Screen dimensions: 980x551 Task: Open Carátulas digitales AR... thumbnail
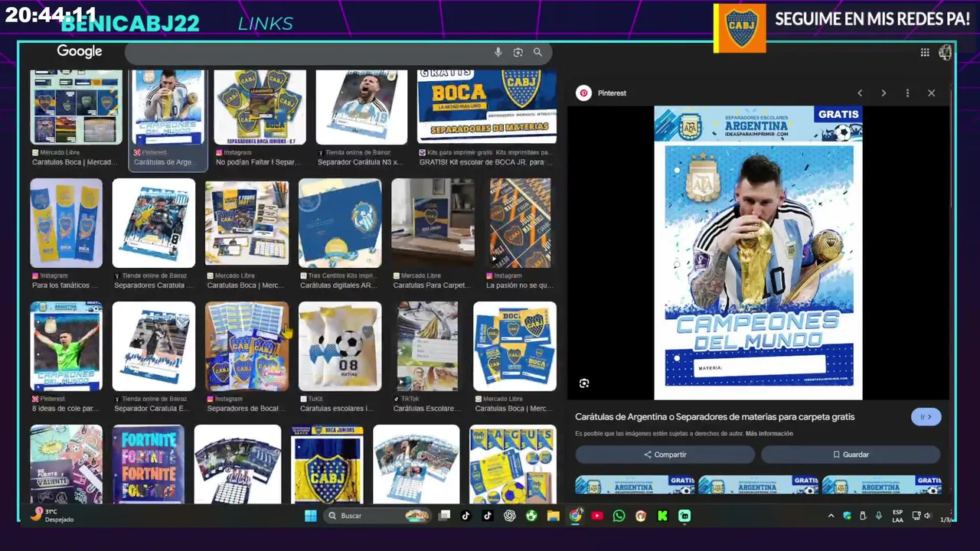(340, 223)
